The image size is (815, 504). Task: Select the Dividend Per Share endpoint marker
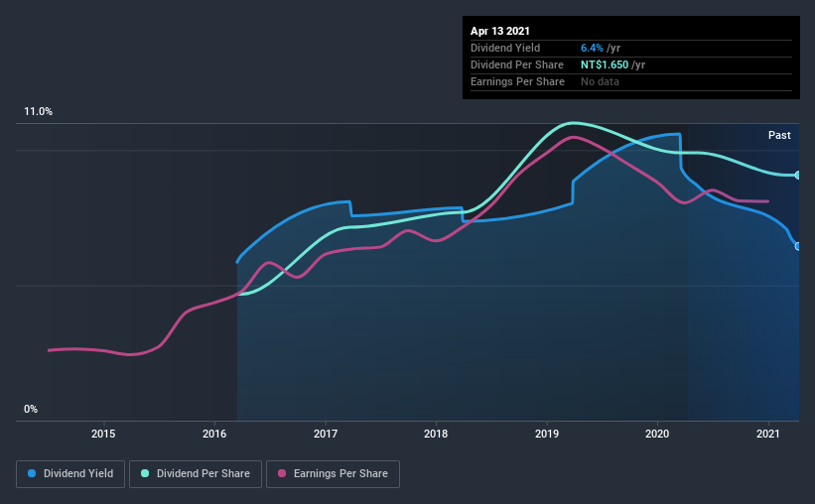coord(798,175)
